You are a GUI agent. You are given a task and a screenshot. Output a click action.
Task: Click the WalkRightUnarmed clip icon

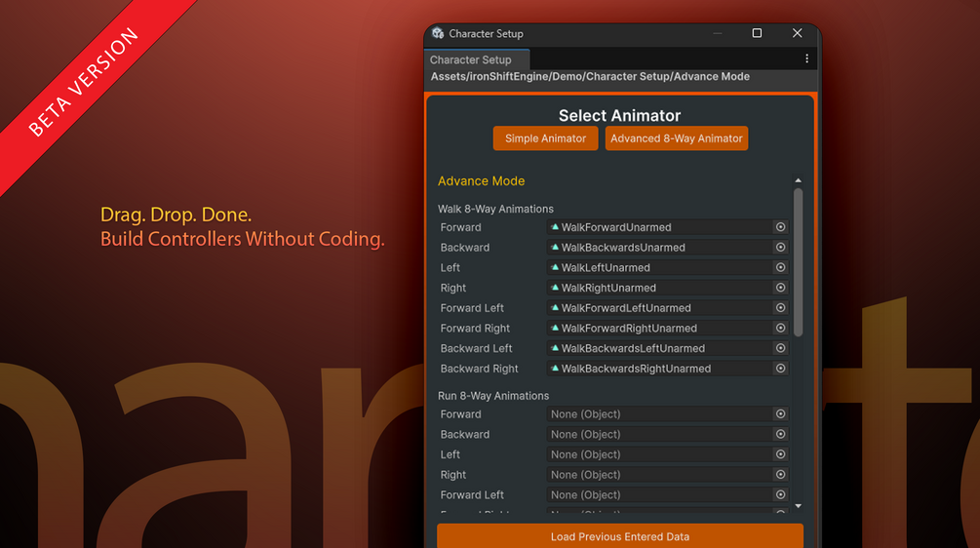click(555, 288)
